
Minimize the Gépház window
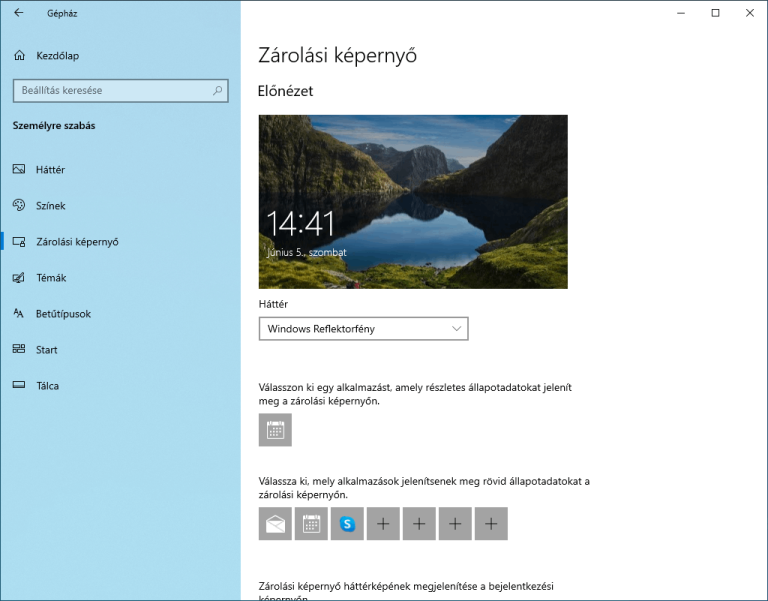681,13
